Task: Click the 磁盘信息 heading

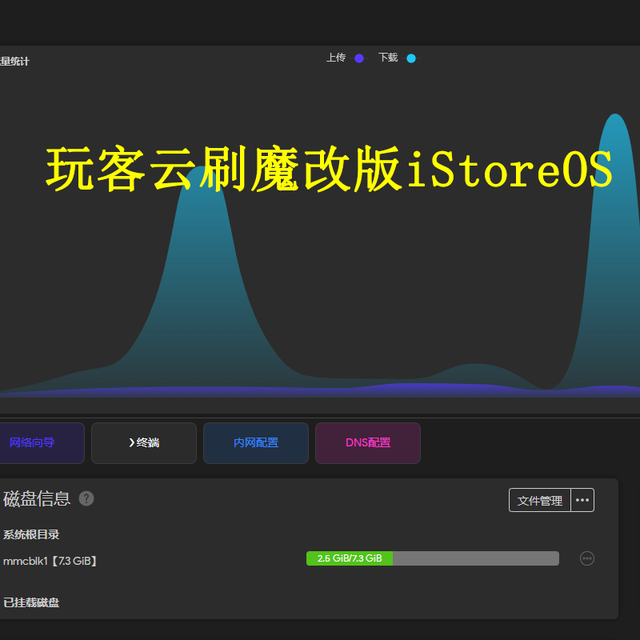Action: pyautogui.click(x=37, y=498)
